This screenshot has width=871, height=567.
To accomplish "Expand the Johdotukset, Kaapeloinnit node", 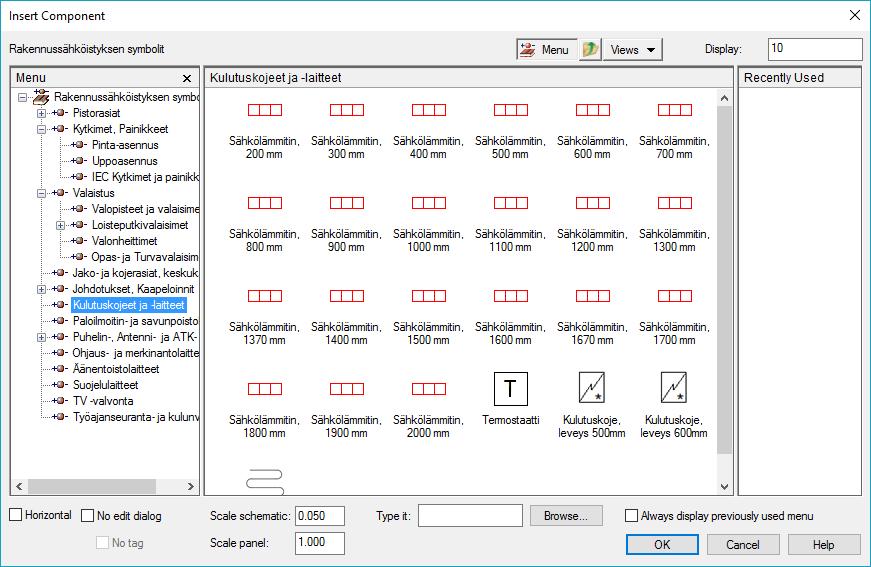I will tap(41, 289).
